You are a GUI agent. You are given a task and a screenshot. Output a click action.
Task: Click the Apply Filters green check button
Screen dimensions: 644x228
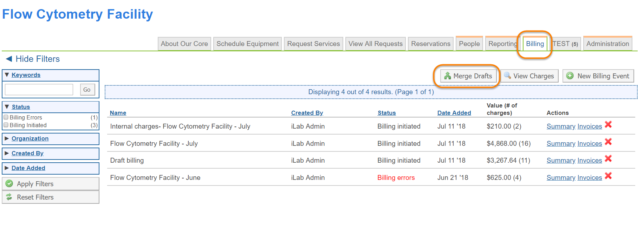[x=51, y=184]
